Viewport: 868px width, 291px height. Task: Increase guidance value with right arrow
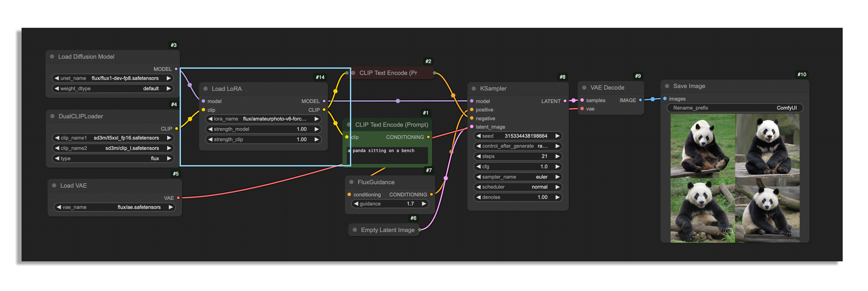click(424, 204)
